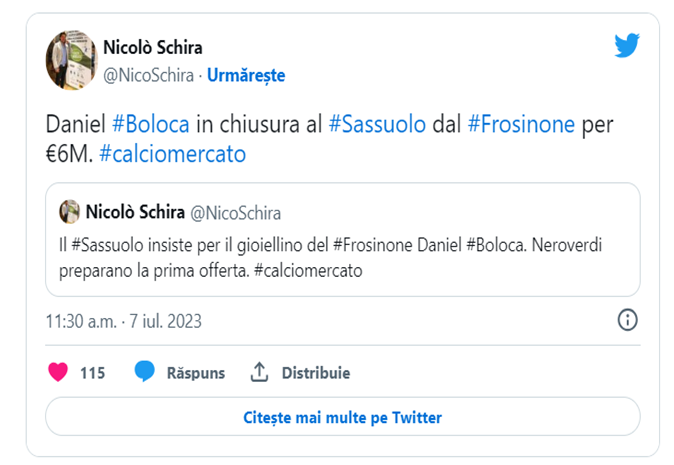Open Nicolò Schira's profile photo
Viewport: 674px width, 465px height.
71,59
